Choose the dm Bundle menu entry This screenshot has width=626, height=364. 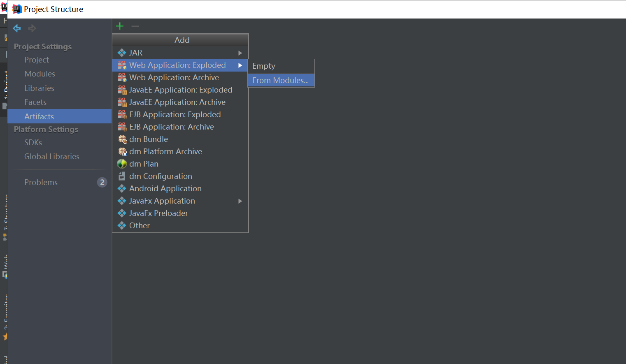click(180, 139)
